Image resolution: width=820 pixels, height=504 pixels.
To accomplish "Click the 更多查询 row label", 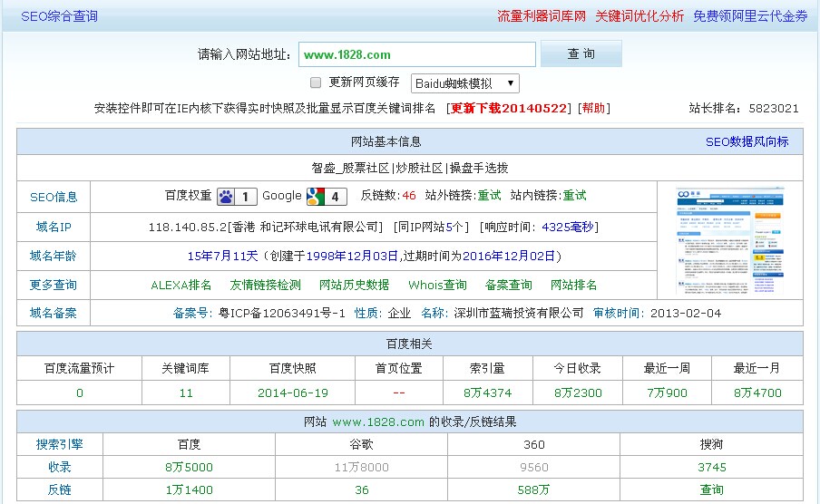I will point(54,285).
